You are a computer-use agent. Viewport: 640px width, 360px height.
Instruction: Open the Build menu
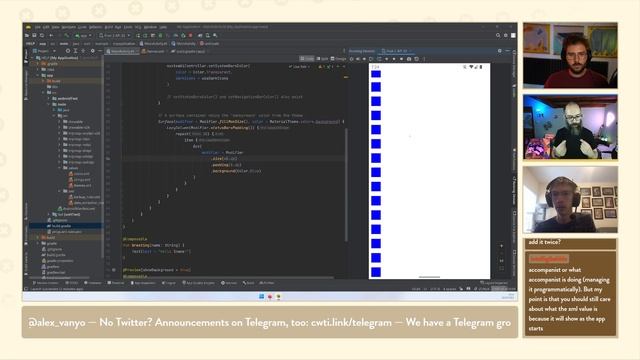[109, 27]
